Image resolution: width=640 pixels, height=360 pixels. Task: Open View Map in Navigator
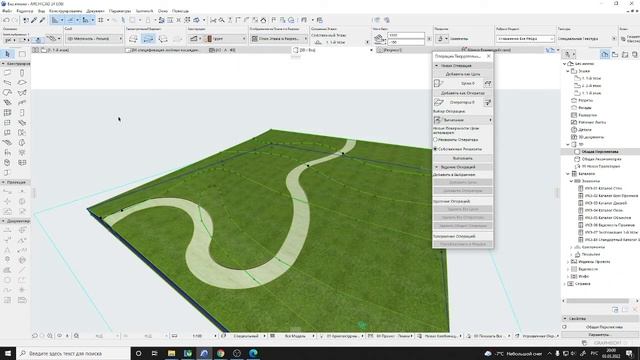[615, 54]
